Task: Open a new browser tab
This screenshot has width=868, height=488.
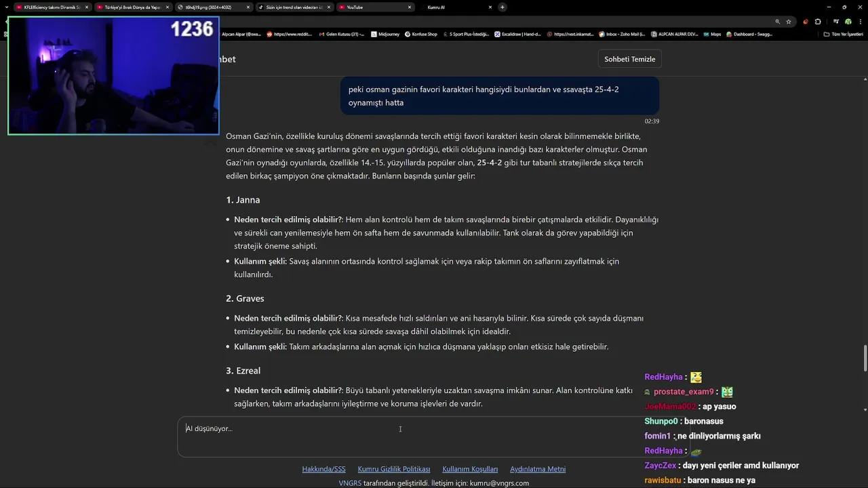Action: tap(502, 7)
